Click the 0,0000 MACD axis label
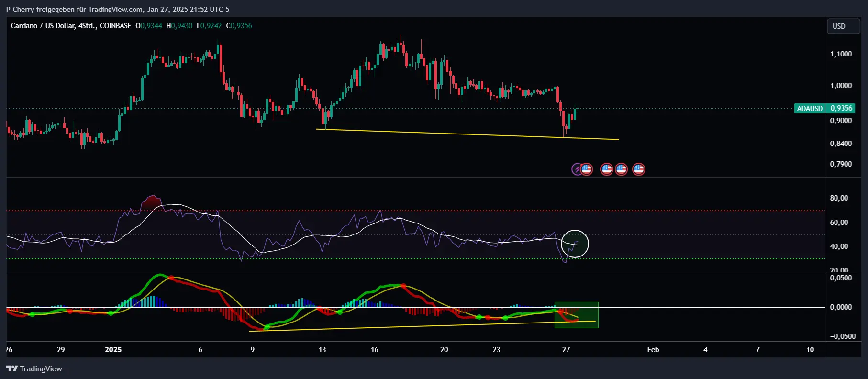868x379 pixels. 841,307
